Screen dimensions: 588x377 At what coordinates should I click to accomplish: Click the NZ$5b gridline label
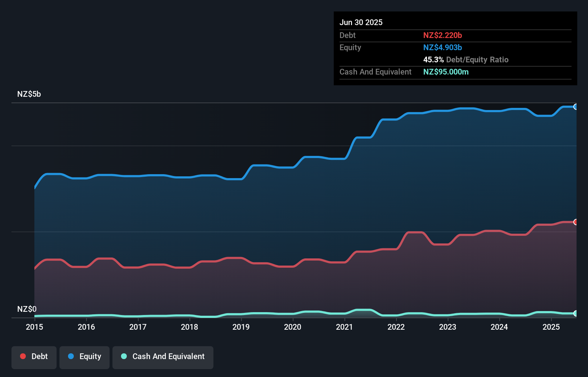29,94
